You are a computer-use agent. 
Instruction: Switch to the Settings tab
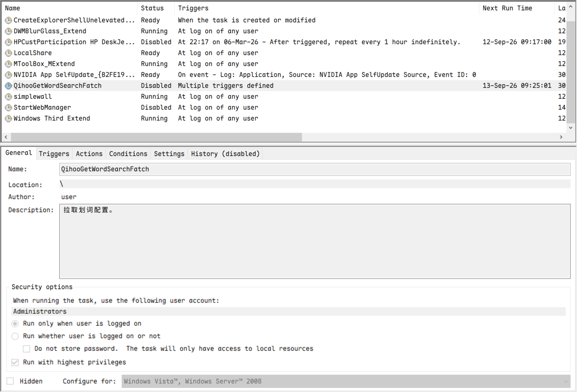[x=169, y=154]
